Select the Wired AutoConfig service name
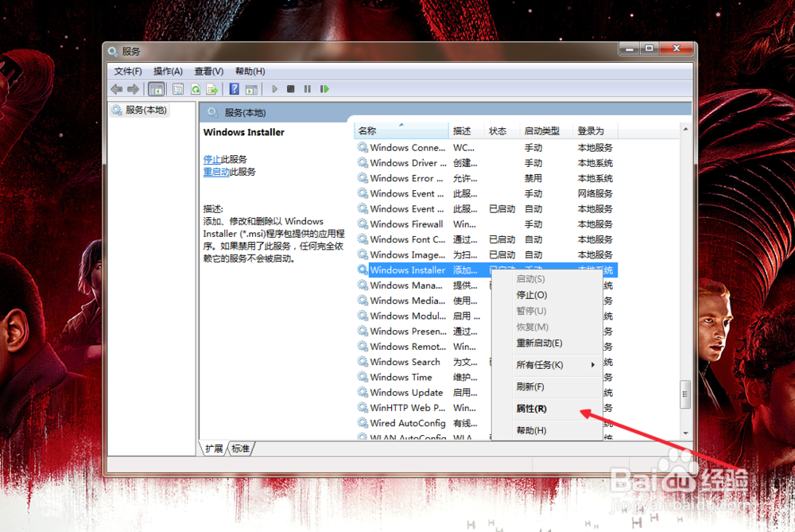 408,422
